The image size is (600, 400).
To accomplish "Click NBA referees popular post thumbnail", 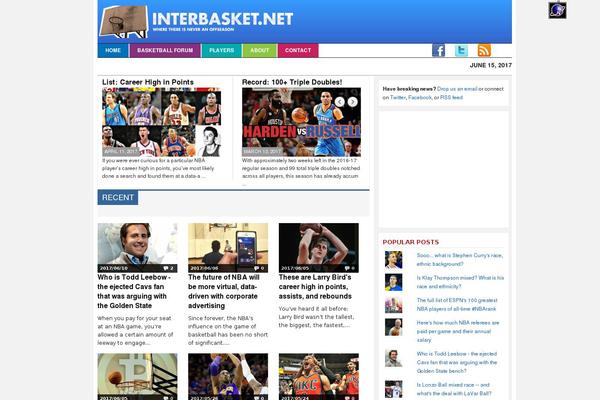I will coord(393,328).
